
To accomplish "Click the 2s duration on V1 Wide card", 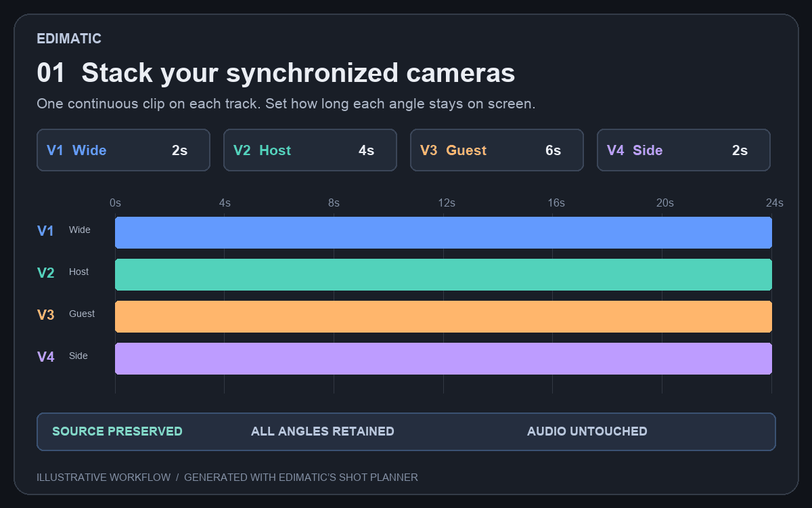I will point(179,150).
